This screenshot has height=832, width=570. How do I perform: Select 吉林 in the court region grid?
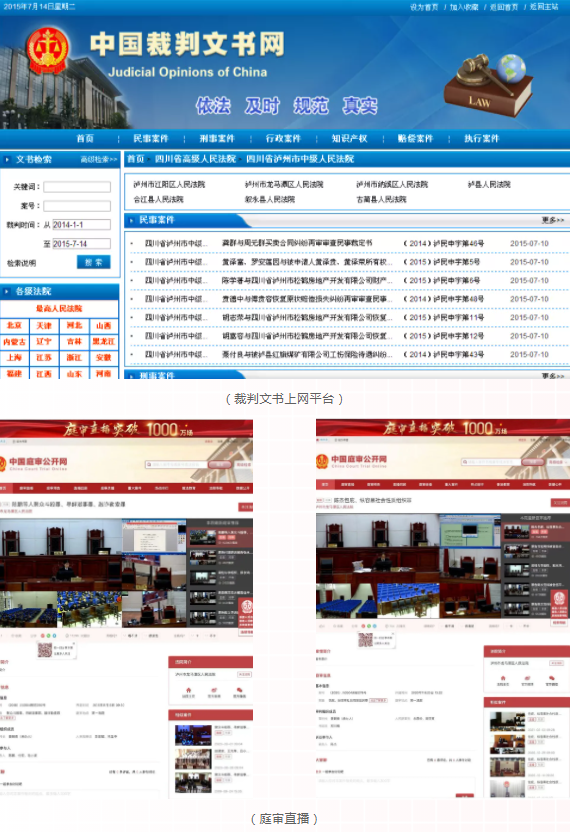tap(74, 342)
